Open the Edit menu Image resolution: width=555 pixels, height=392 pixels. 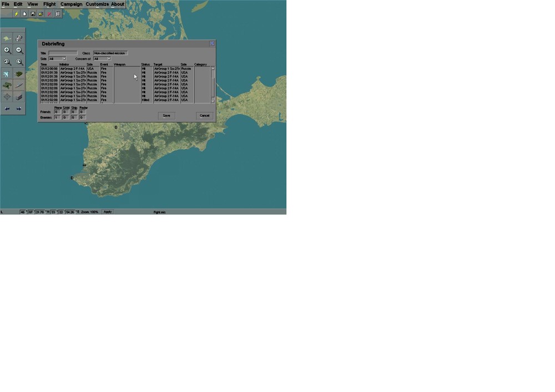[x=18, y=4]
